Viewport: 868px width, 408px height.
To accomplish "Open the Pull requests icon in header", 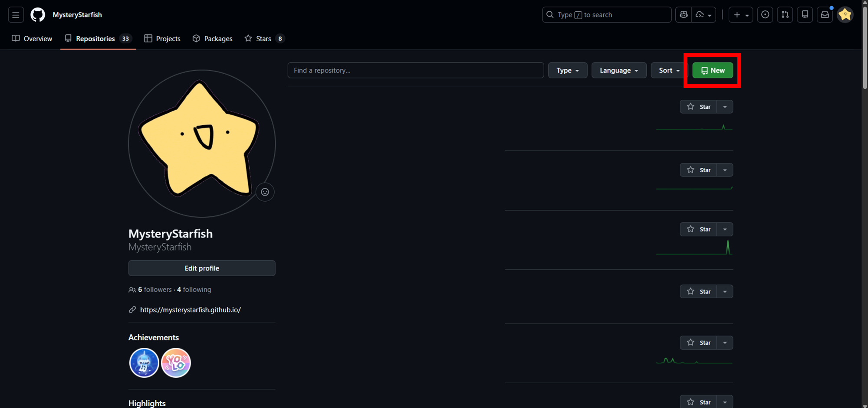I will click(785, 15).
